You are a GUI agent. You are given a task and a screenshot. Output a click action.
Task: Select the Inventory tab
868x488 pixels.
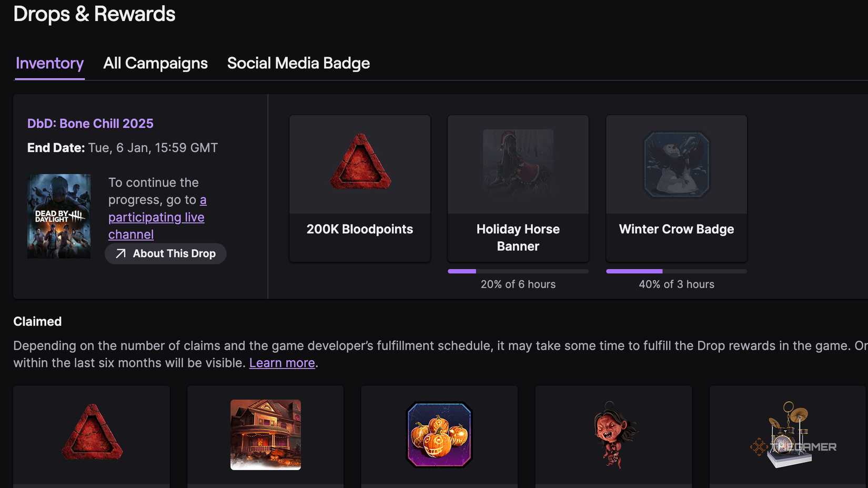tap(49, 63)
